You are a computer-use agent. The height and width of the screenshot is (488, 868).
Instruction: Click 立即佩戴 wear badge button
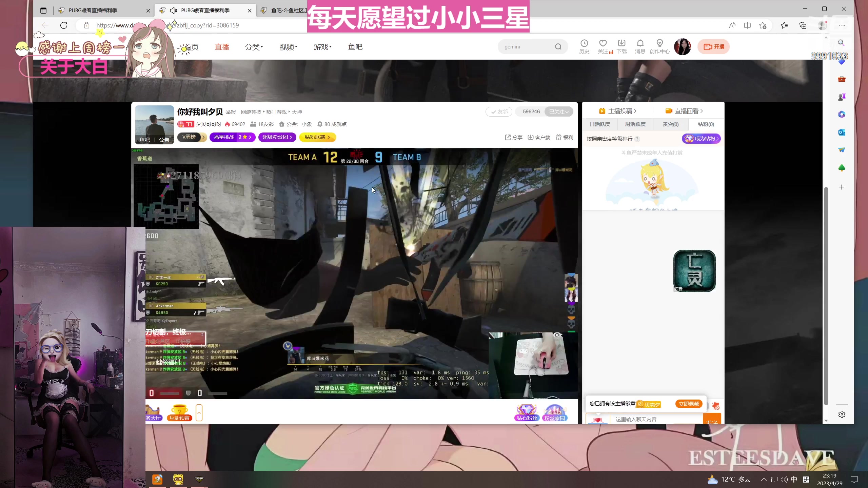(689, 404)
